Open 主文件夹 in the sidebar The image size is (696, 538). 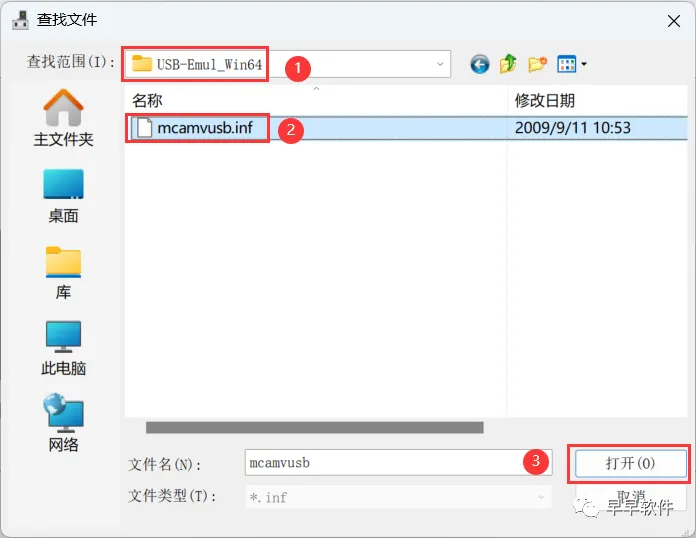pyautogui.click(x=63, y=118)
